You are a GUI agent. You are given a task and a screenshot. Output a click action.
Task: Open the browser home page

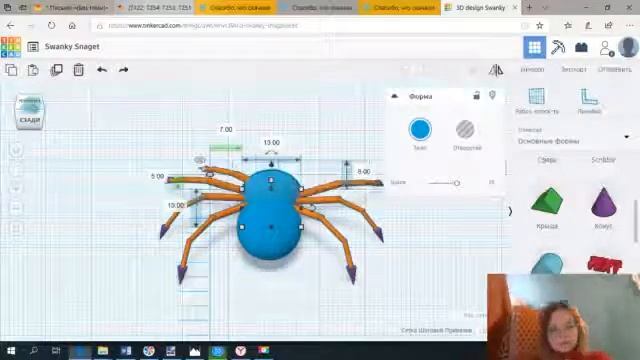click(x=72, y=26)
